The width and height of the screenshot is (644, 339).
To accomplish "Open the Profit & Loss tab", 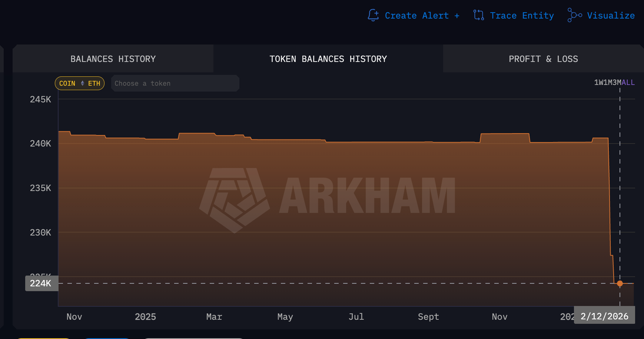I will [543, 59].
